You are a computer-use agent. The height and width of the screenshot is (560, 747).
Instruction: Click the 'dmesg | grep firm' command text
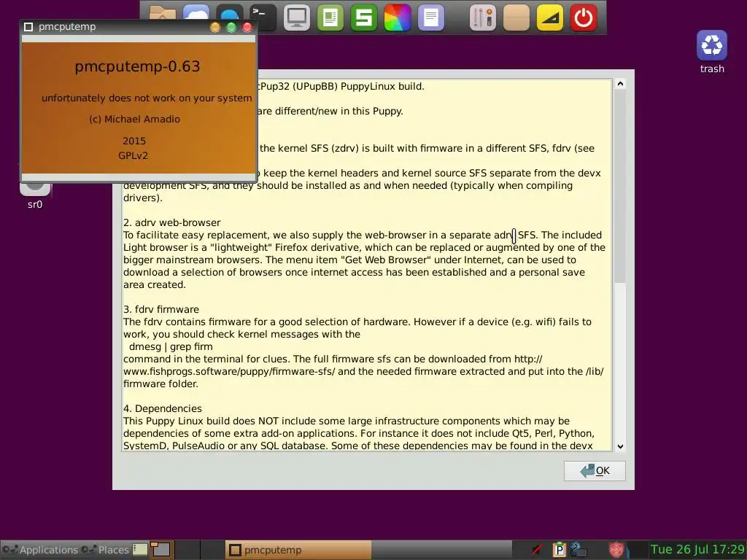click(171, 346)
